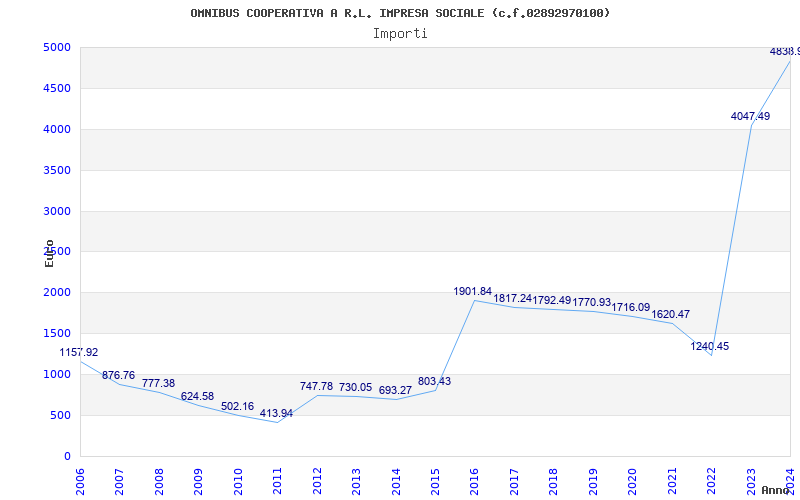Click the x-axis year 2020
This screenshot has height=500, width=800.
point(633,482)
